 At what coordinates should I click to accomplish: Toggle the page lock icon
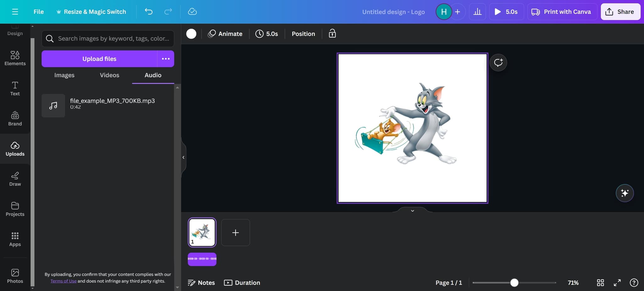click(x=332, y=34)
